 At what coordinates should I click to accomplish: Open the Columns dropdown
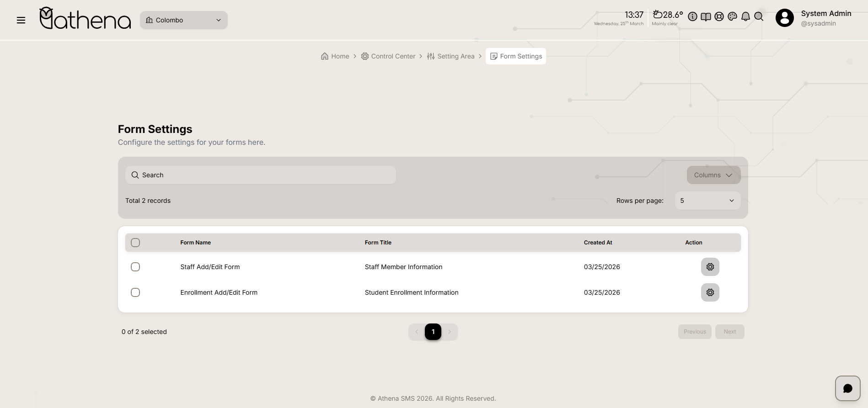click(713, 175)
